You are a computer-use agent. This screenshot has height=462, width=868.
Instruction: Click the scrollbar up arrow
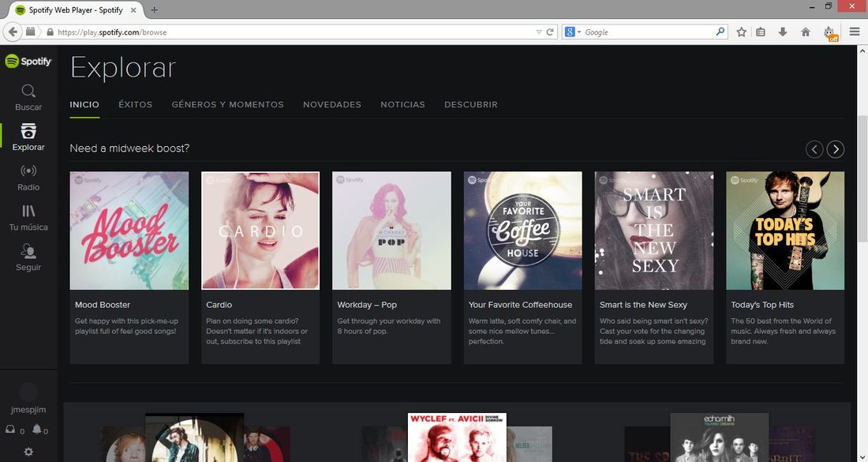tap(862, 51)
